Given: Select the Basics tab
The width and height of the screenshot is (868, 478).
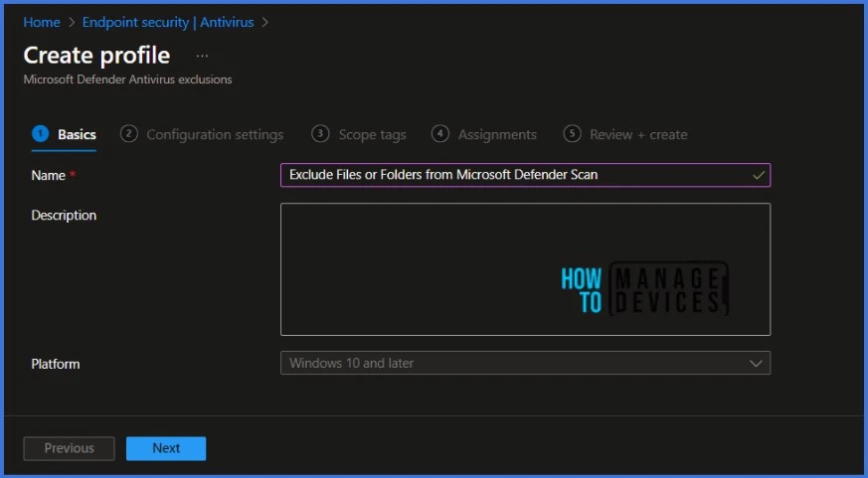Looking at the screenshot, I should pyautogui.click(x=65, y=134).
